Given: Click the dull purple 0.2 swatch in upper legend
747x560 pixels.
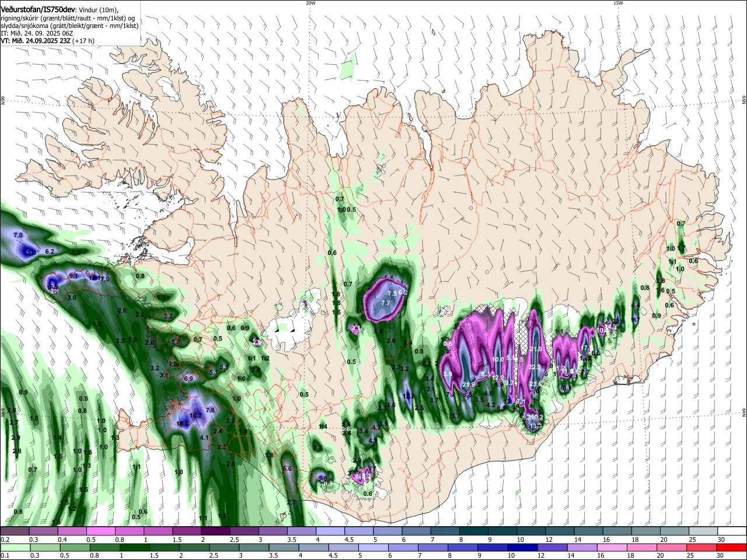Looking at the screenshot, I should point(15,531).
